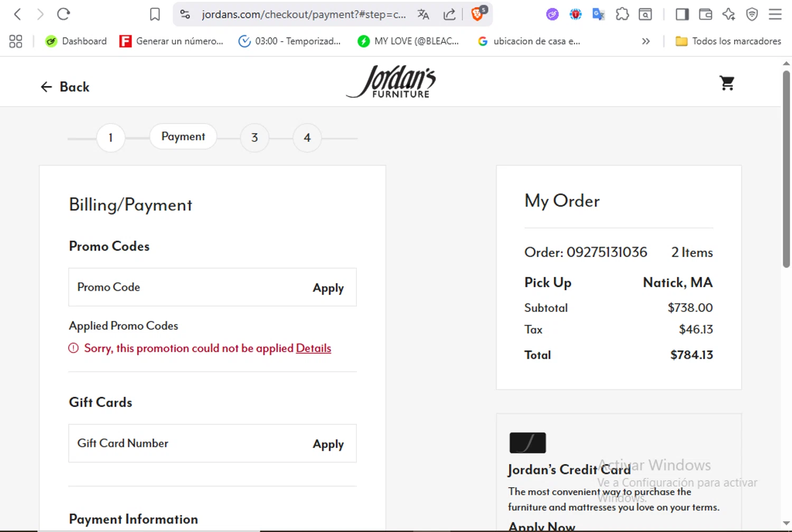792x532 pixels.
Task: Click the Natick, MA pickup location
Action: [x=678, y=282]
